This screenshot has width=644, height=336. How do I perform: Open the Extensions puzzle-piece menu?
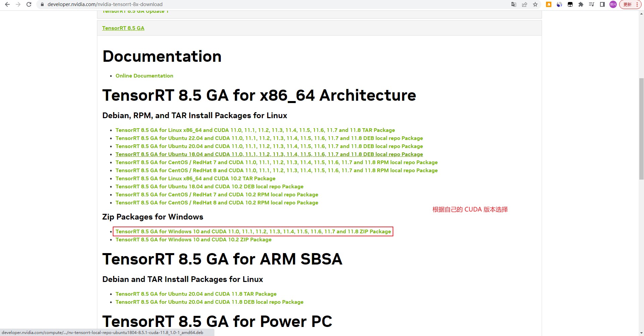tap(581, 4)
